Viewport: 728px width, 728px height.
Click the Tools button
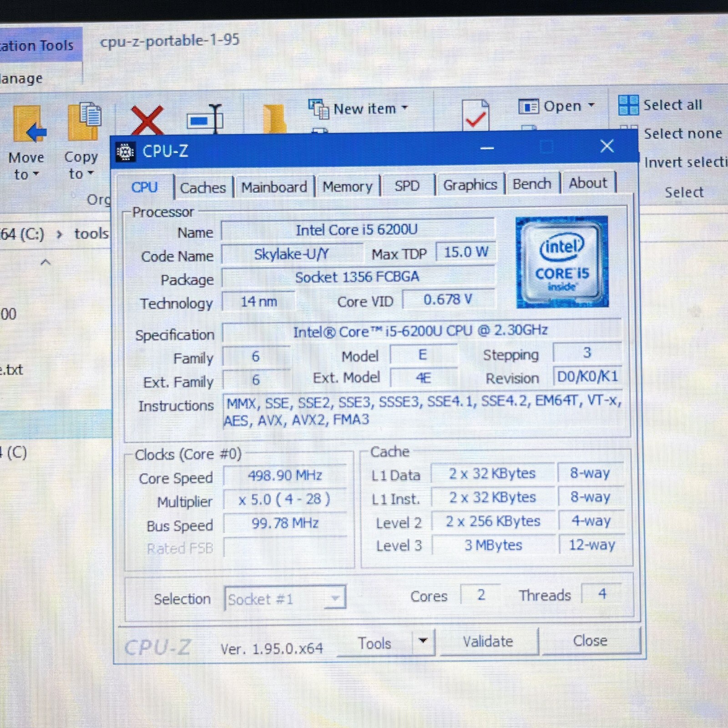coord(374,643)
